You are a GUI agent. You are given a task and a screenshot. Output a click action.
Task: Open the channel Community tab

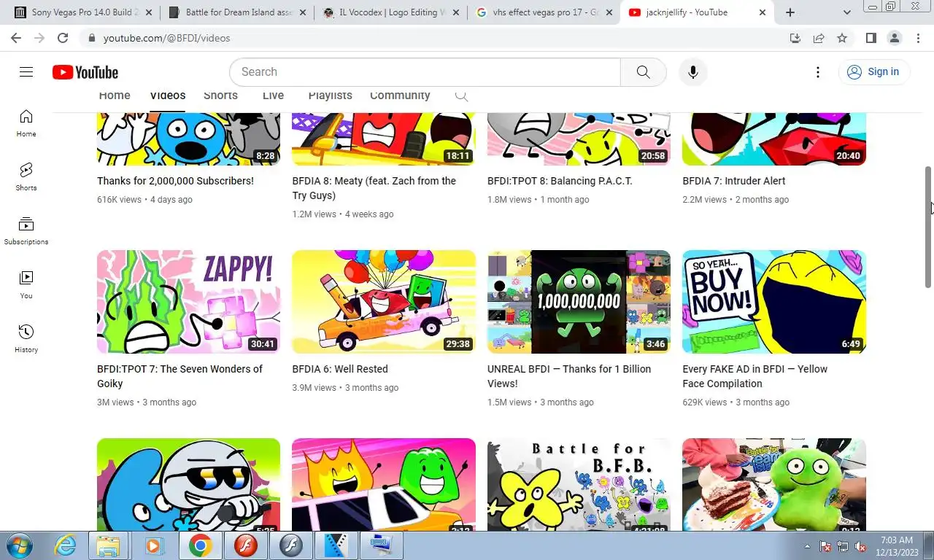[400, 96]
